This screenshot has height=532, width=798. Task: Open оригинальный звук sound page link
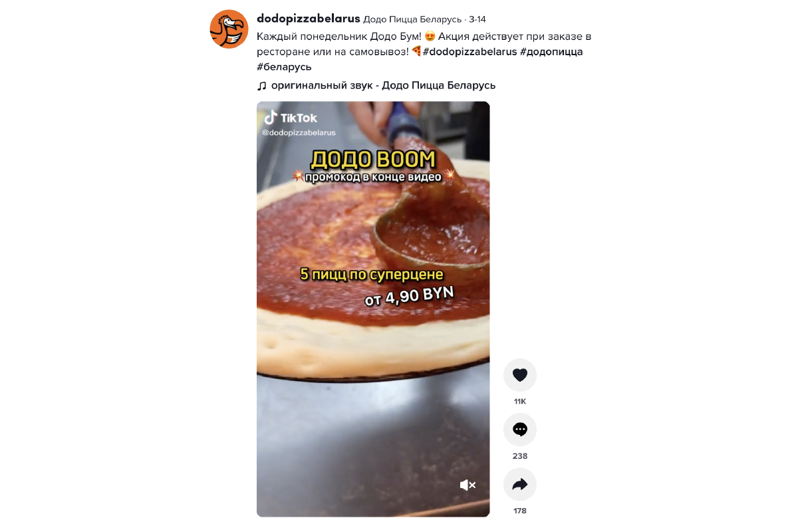[383, 86]
